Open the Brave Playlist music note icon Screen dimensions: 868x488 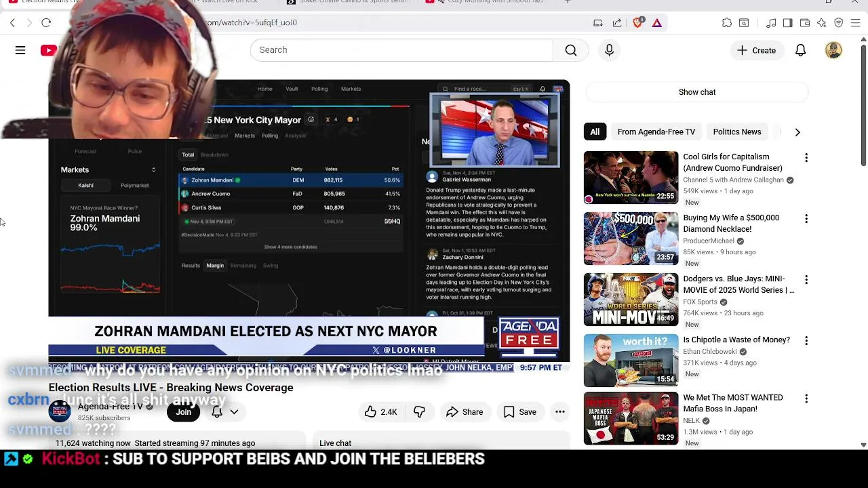771,23
